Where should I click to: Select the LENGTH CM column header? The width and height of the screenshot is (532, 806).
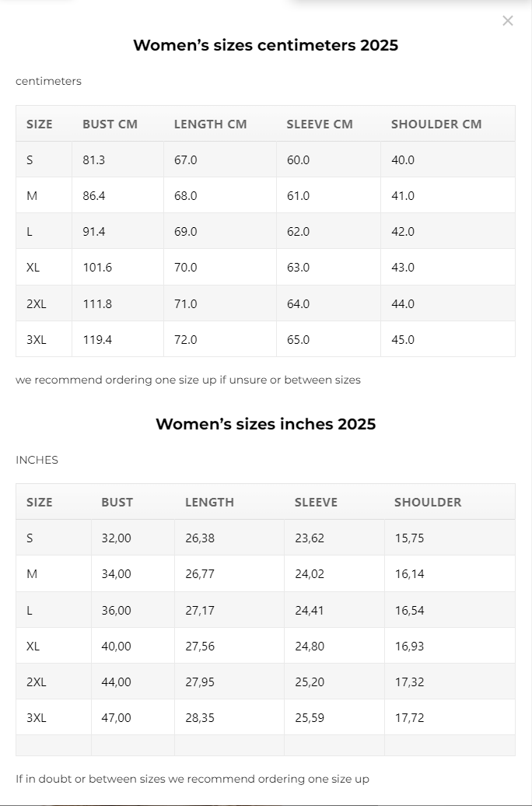point(210,124)
